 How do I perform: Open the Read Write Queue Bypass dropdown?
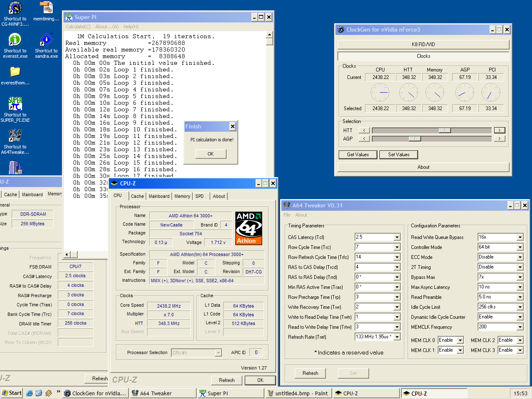520,237
